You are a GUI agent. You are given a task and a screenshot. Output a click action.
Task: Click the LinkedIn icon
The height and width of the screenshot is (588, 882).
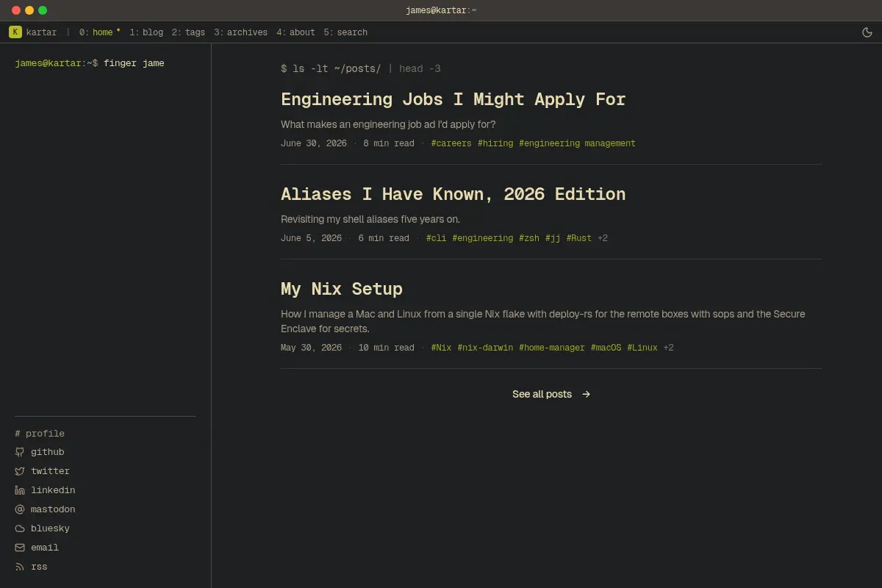pos(20,490)
